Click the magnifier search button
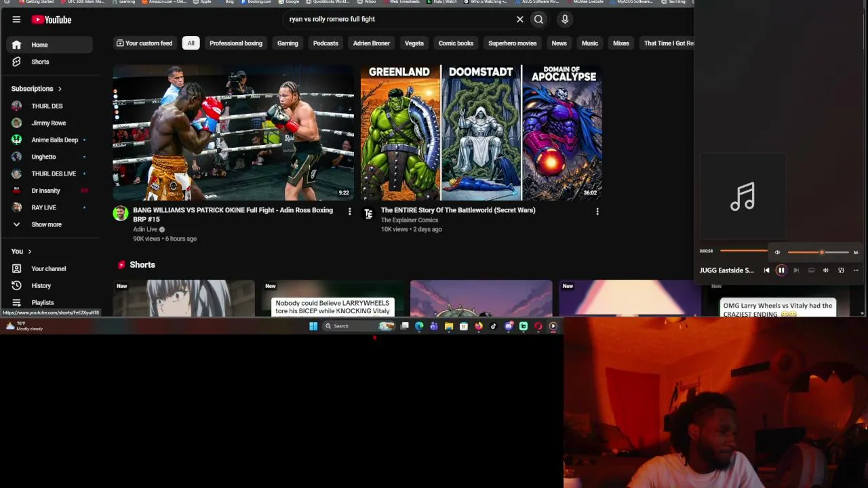The image size is (868, 488). tap(538, 19)
